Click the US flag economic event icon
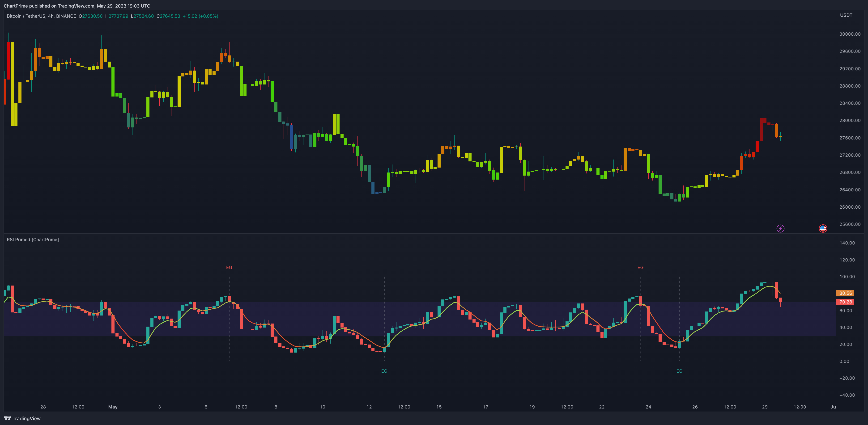 click(823, 229)
